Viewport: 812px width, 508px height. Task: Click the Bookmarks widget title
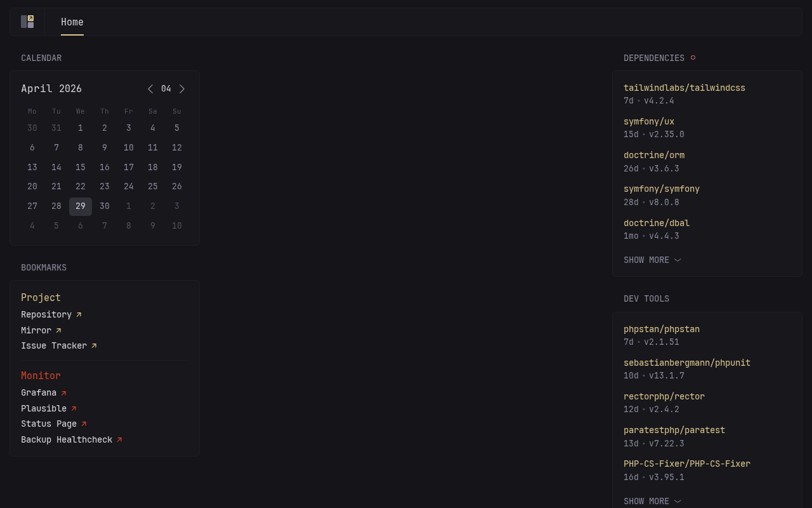point(44,267)
